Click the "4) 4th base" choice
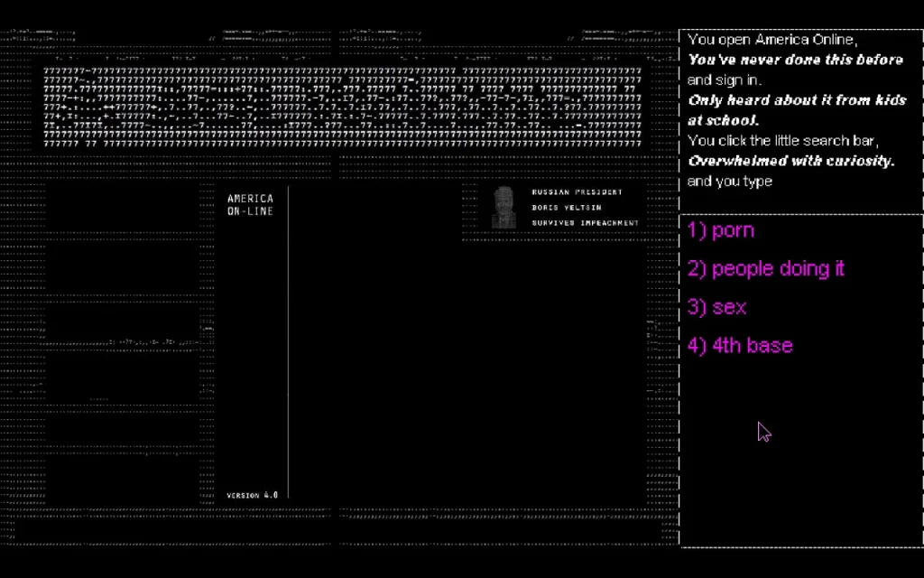This screenshot has height=578, width=924. [x=740, y=346]
